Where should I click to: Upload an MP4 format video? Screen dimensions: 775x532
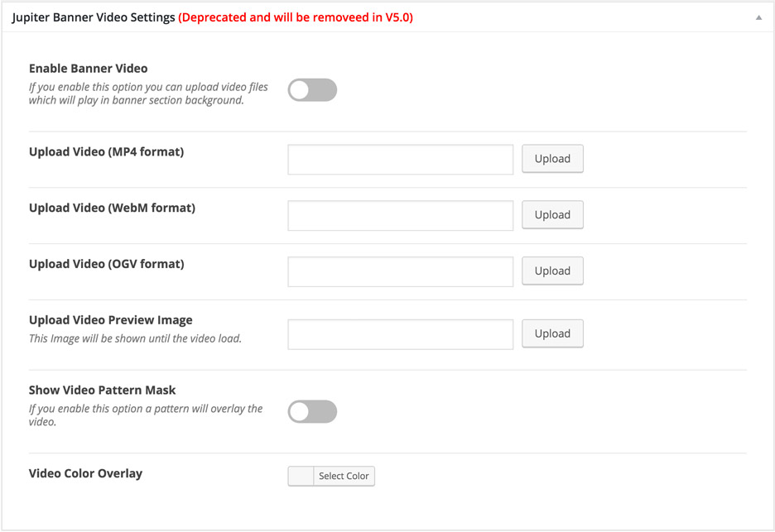click(x=552, y=159)
